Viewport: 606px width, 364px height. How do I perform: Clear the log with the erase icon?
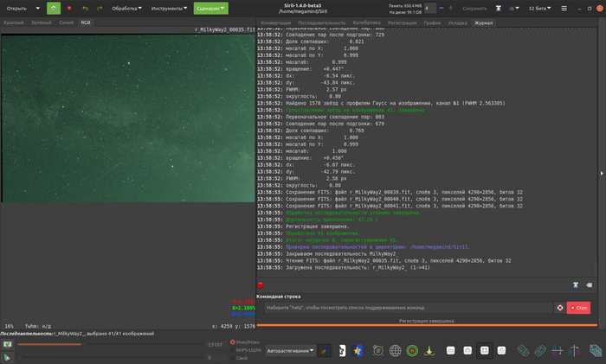589,284
